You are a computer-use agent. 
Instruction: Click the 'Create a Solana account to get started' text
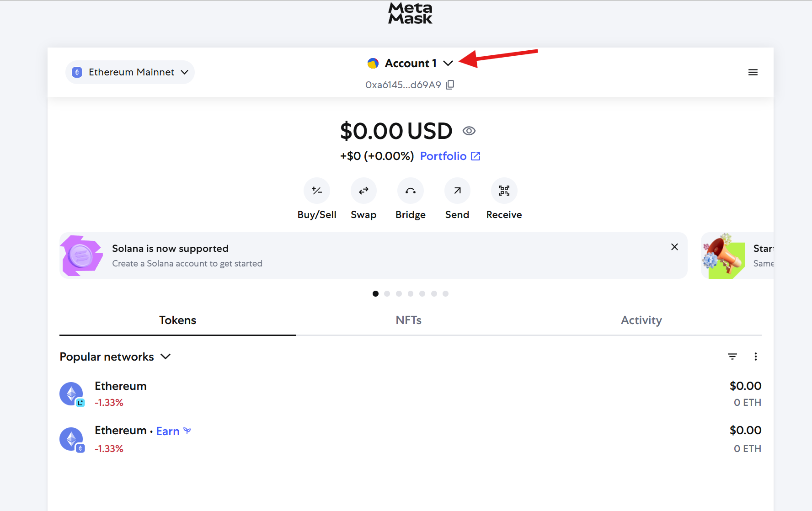click(x=187, y=264)
